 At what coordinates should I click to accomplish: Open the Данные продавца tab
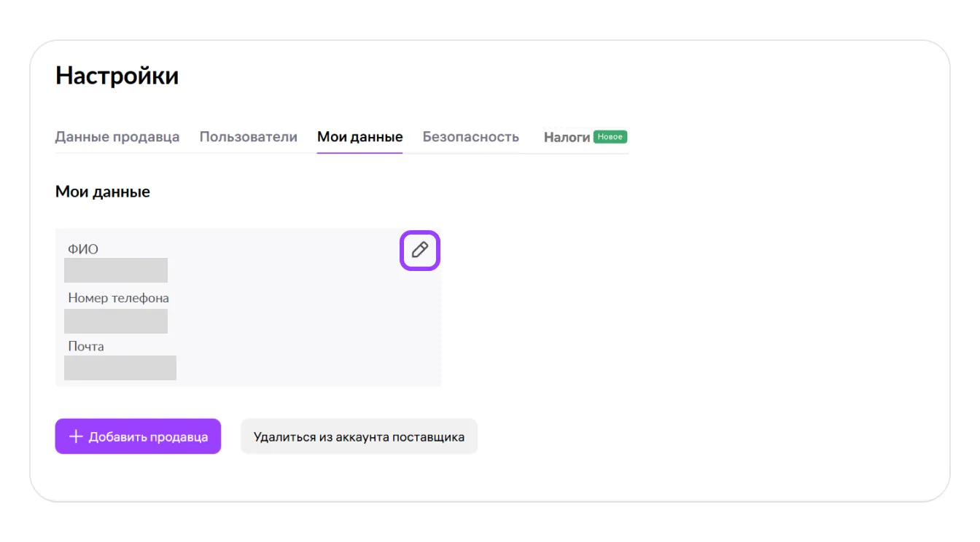(117, 137)
